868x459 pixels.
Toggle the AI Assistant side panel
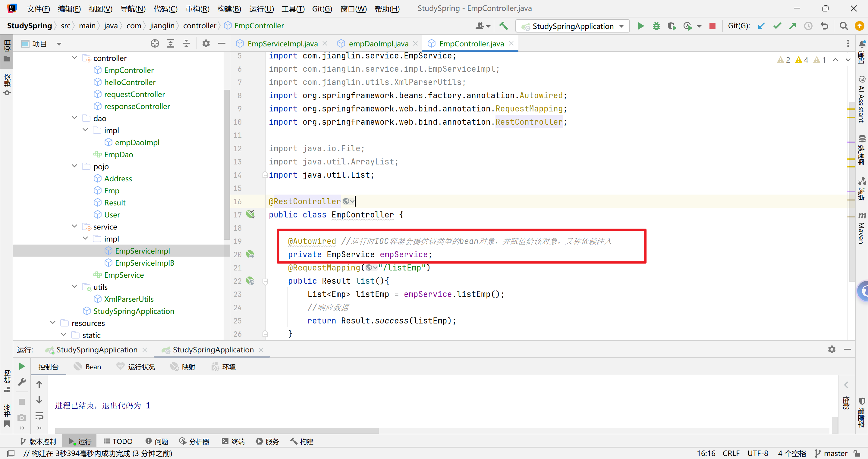coord(862,99)
